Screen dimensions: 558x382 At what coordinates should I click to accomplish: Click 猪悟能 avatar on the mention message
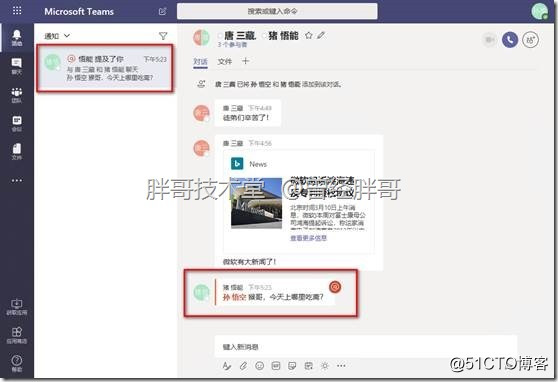(x=201, y=292)
